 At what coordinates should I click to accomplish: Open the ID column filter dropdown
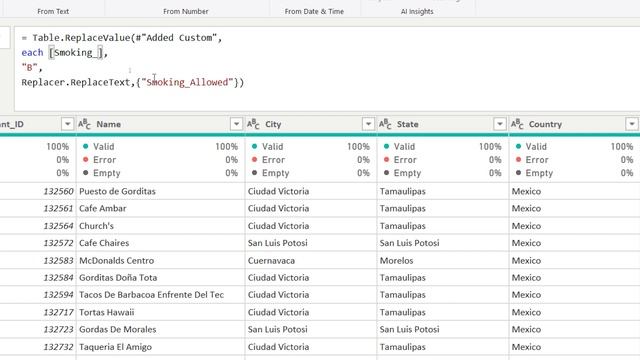[x=67, y=124]
